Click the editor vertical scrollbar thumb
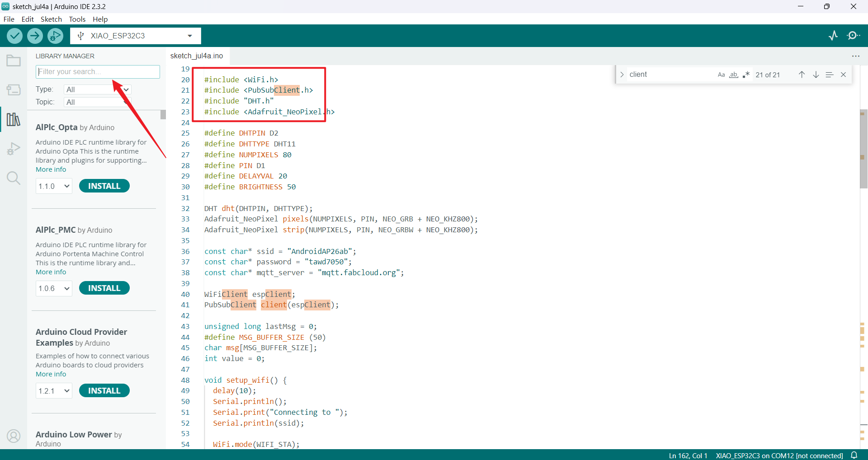Screen dimensions: 868x460 [x=863, y=149]
